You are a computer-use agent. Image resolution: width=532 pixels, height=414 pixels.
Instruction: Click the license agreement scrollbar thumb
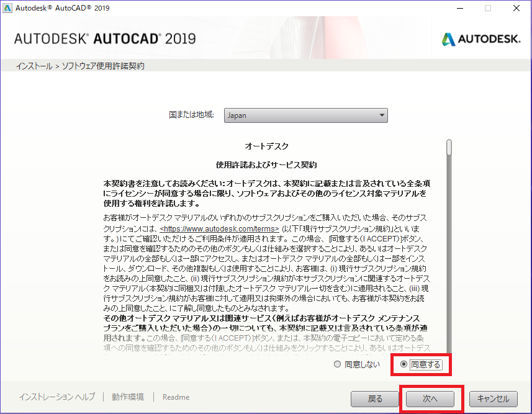point(449,147)
